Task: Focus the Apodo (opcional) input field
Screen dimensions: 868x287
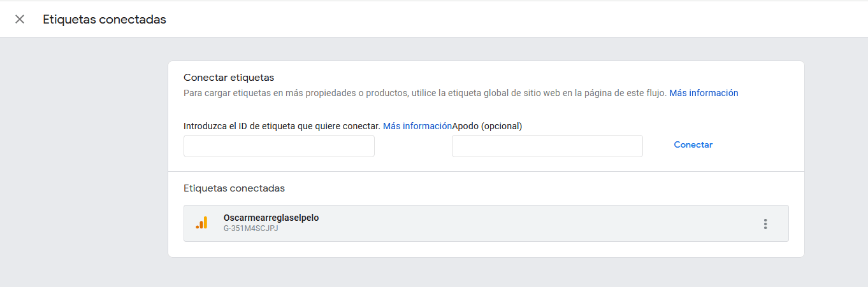Action: click(547, 146)
